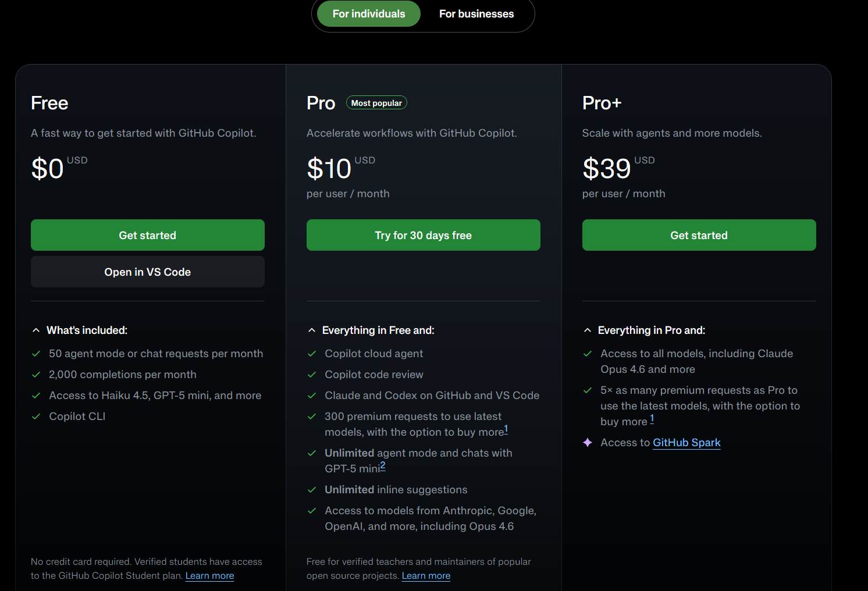868x591 pixels.
Task: Click the checkmark beside "Copilot CLI"
Action: click(36, 416)
